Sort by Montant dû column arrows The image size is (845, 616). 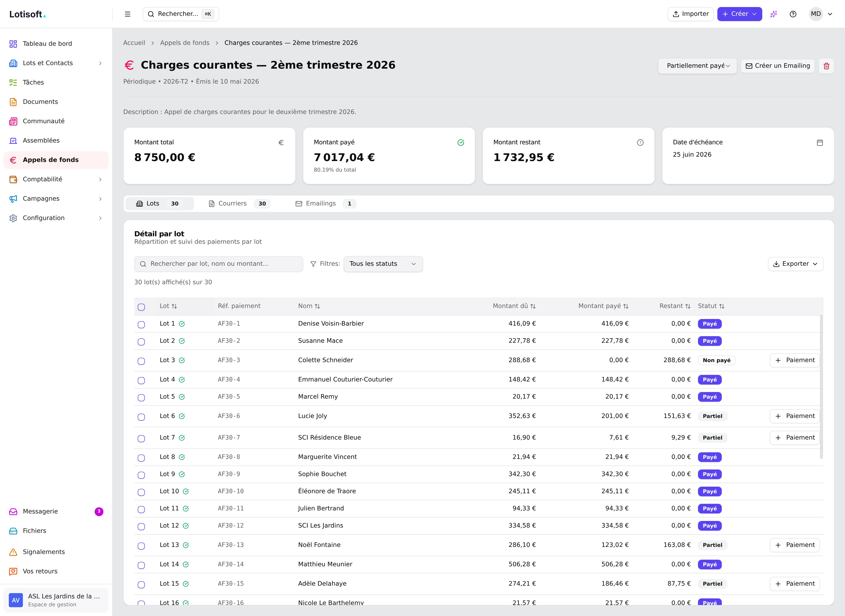[533, 306]
